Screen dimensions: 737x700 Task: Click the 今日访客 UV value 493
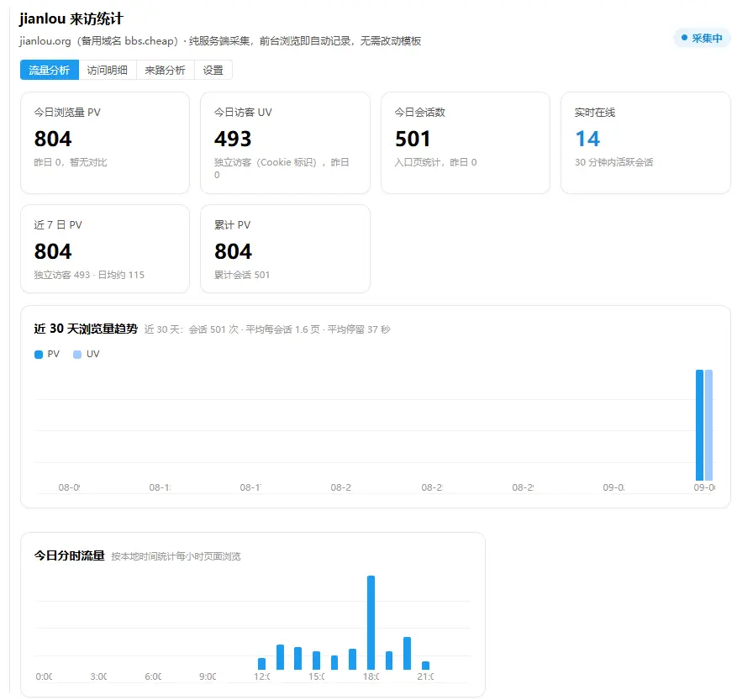click(233, 139)
